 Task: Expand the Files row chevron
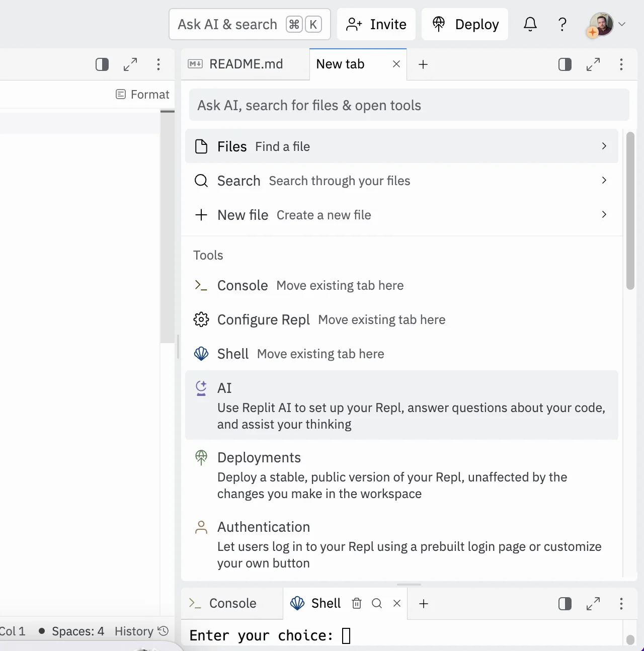[604, 146]
